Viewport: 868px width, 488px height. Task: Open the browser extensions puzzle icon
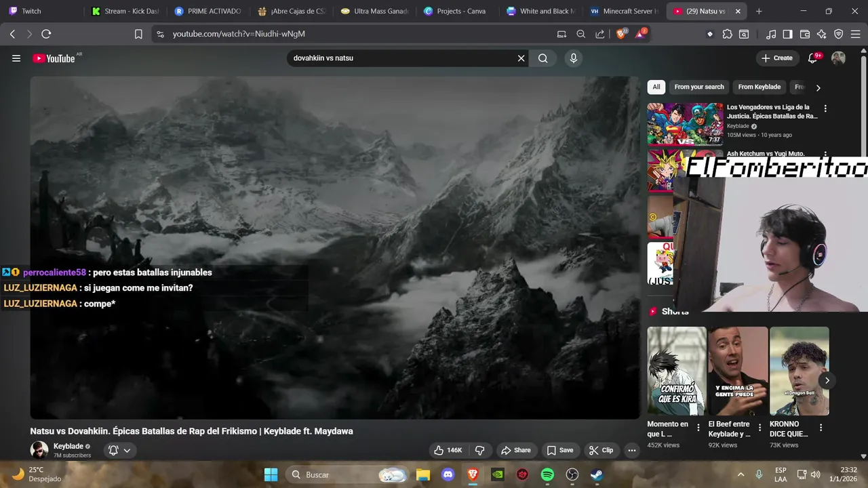[727, 34]
